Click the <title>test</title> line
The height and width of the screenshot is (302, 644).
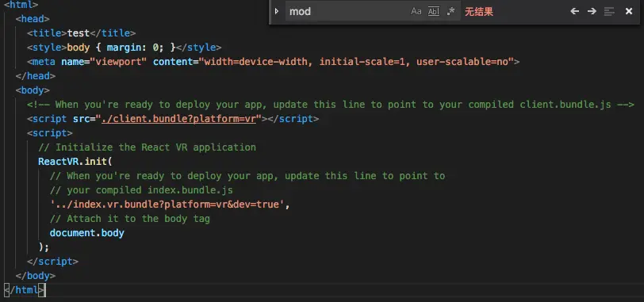tap(82, 33)
